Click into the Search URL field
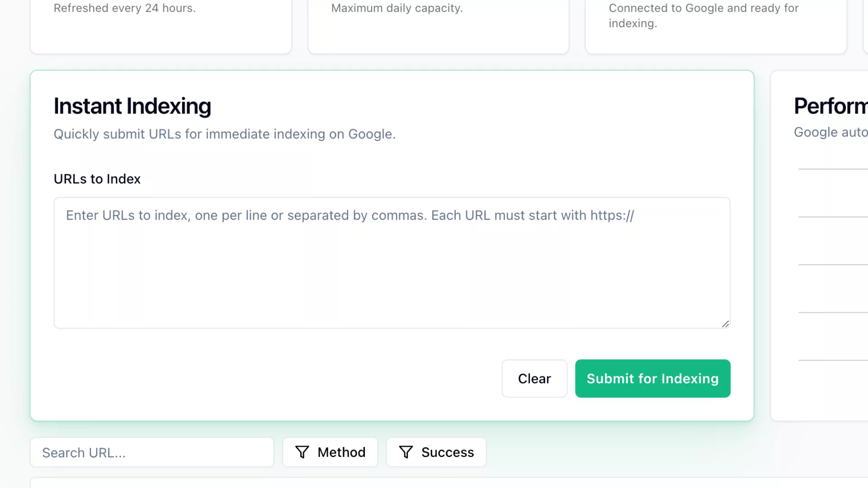 coord(152,452)
